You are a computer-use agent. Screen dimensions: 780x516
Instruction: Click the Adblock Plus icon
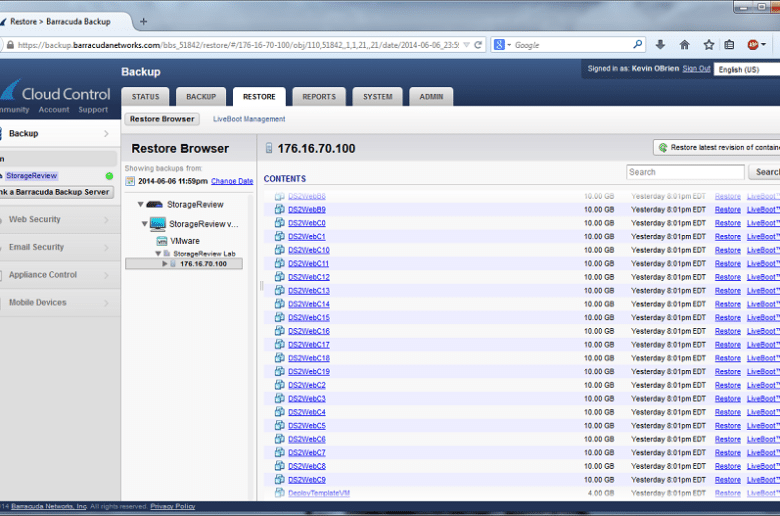point(753,45)
